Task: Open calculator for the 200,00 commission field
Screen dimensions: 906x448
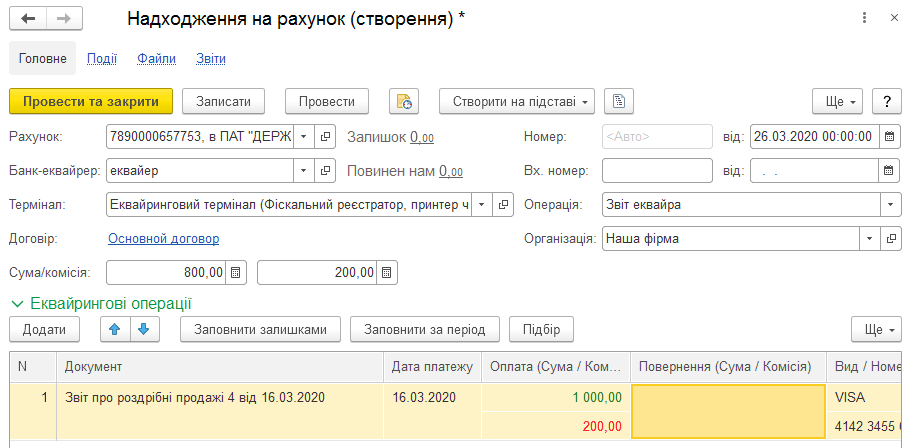Action: [387, 273]
